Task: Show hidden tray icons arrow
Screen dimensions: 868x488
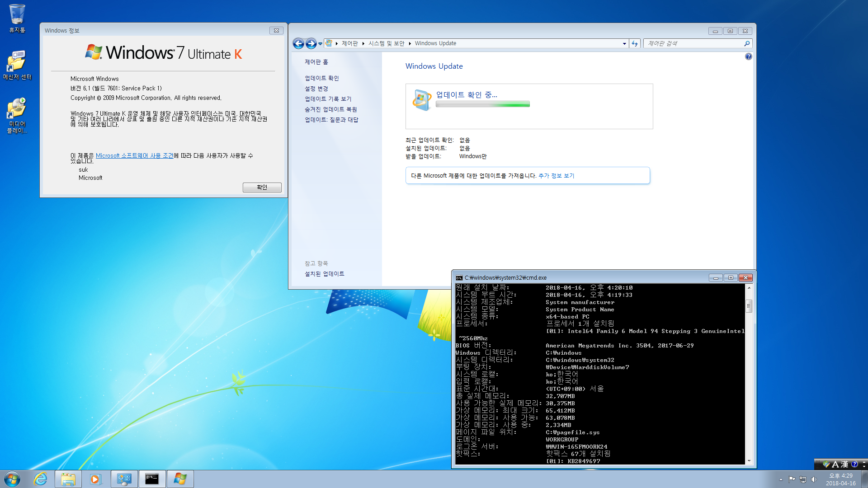Action: [781, 479]
